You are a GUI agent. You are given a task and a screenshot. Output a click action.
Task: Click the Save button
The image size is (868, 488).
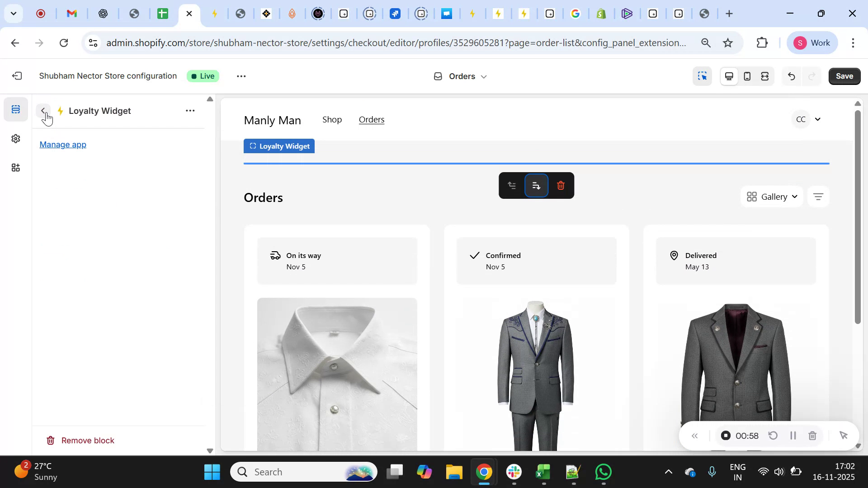point(844,76)
